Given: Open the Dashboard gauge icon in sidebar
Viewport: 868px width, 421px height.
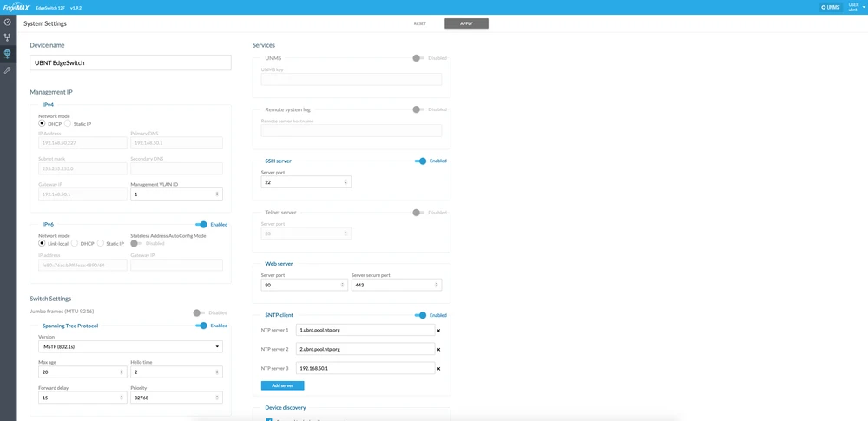Looking at the screenshot, I should tap(7, 22).
